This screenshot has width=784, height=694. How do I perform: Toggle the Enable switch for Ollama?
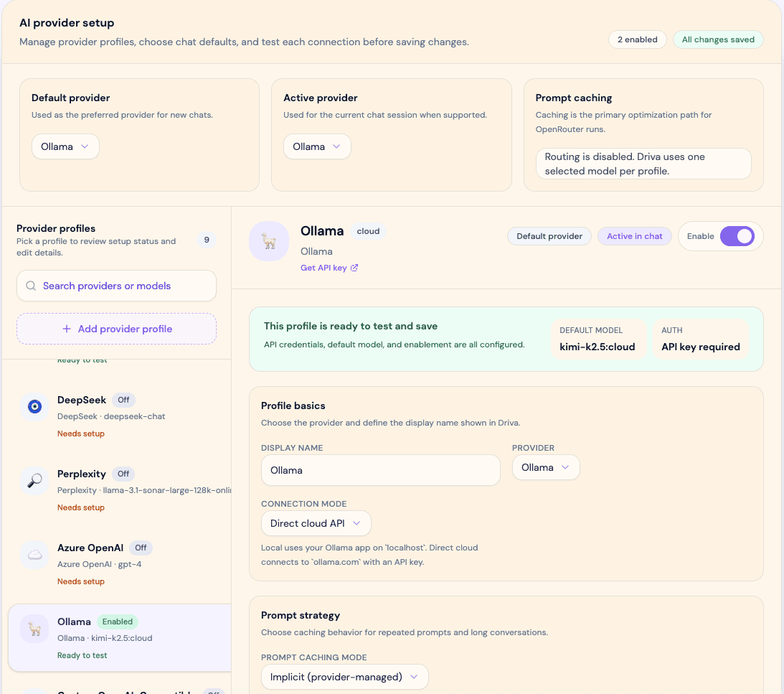tap(737, 236)
